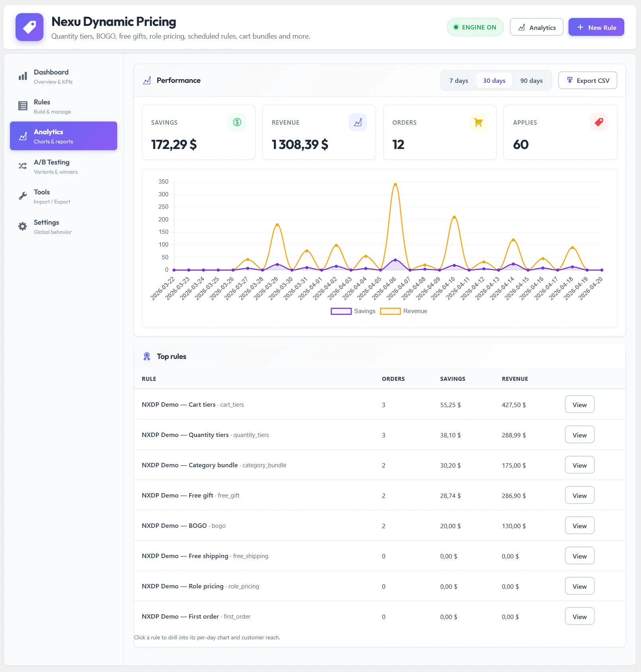
Task: Open Analytics Charts & reports item
Action: pos(63,136)
